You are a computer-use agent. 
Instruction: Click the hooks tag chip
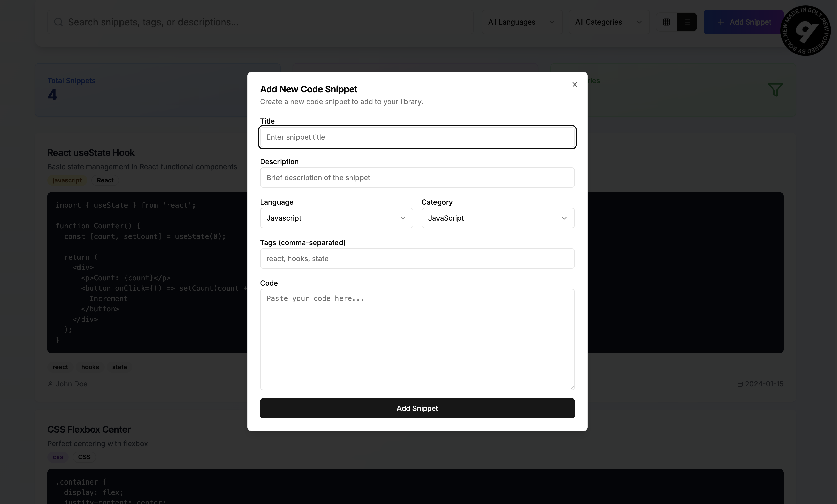pyautogui.click(x=90, y=367)
